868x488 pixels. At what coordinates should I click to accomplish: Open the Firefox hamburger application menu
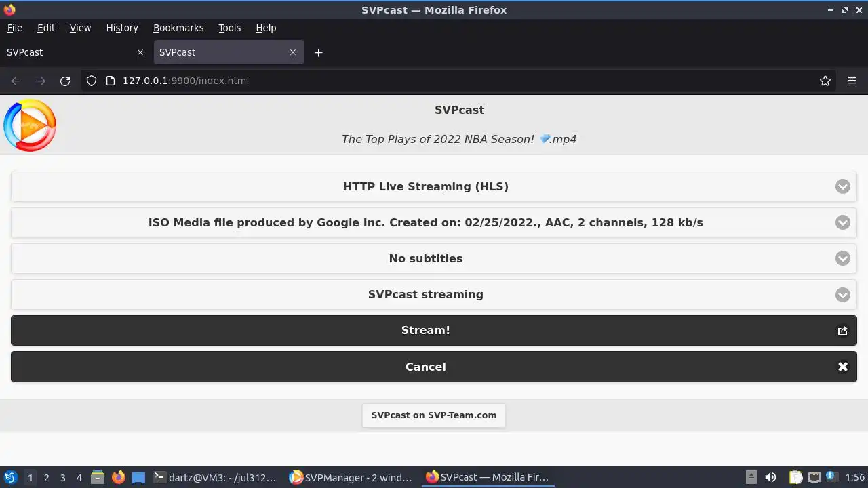coord(852,81)
